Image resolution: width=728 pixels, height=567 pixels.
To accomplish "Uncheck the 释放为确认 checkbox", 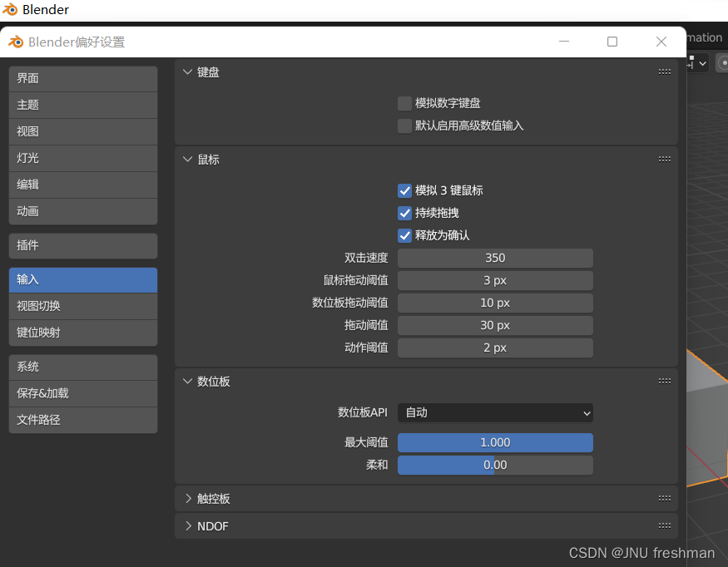I will click(x=404, y=236).
